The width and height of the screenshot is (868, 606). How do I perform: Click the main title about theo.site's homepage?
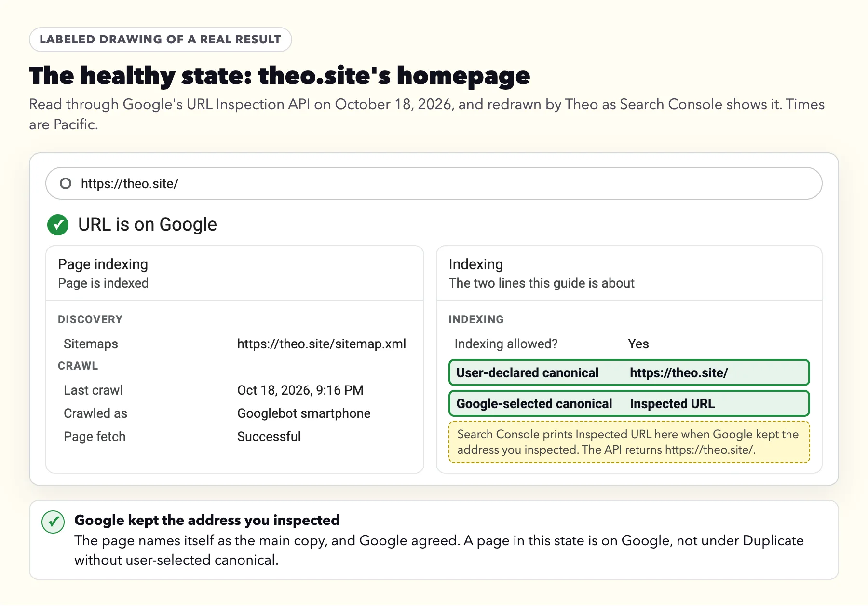coord(280,76)
